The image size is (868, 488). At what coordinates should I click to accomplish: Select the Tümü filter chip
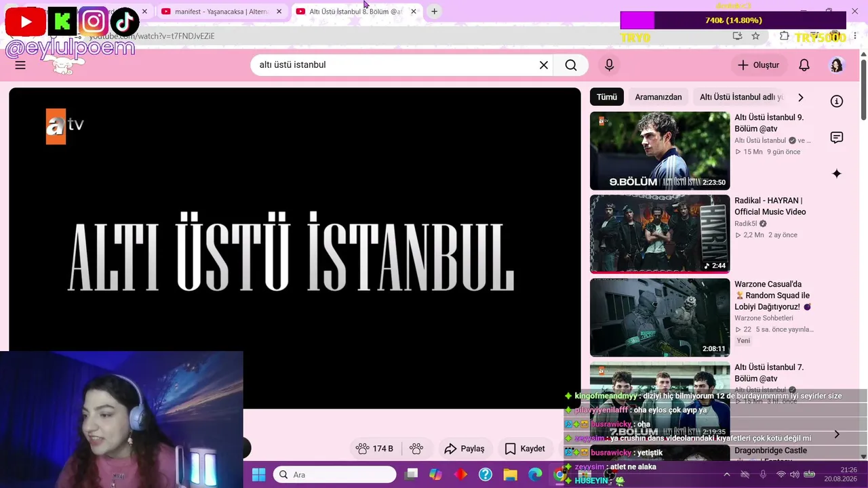(x=607, y=97)
